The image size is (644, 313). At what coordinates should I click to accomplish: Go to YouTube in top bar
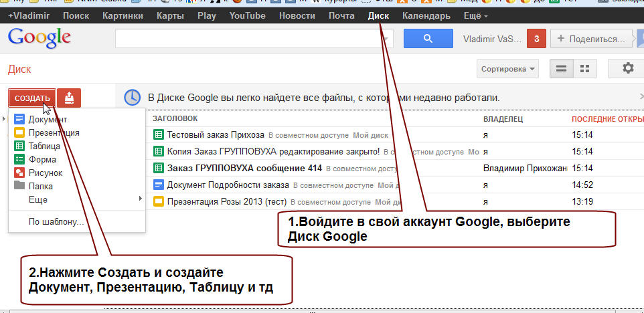(247, 16)
